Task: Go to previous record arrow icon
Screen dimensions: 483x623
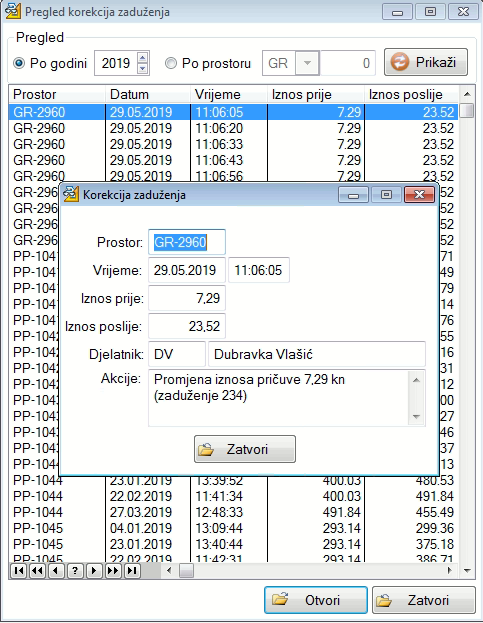Action: pyautogui.click(x=56, y=571)
